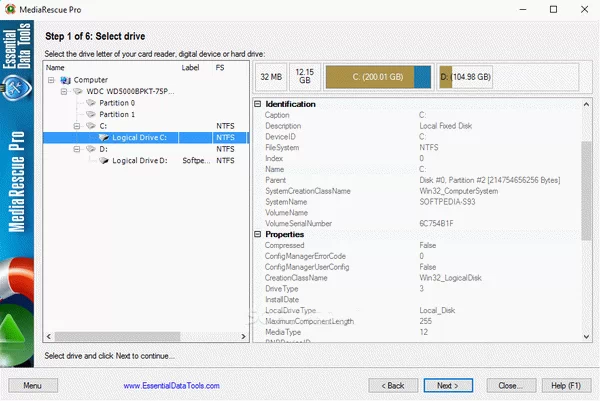
Task: Go to the previous step with Back
Action: pos(393,385)
